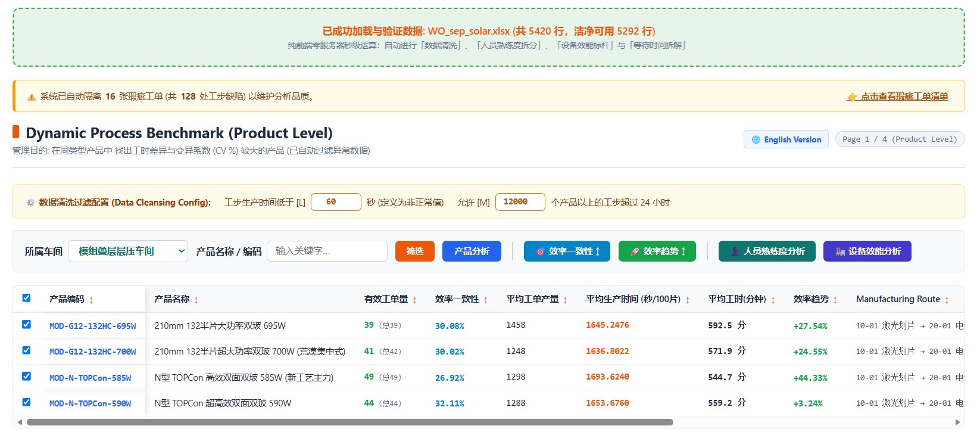The height and width of the screenshot is (435, 980).
Task: Uncheck the MOD-G12-132HC-695W row checkbox
Action: (x=26, y=325)
